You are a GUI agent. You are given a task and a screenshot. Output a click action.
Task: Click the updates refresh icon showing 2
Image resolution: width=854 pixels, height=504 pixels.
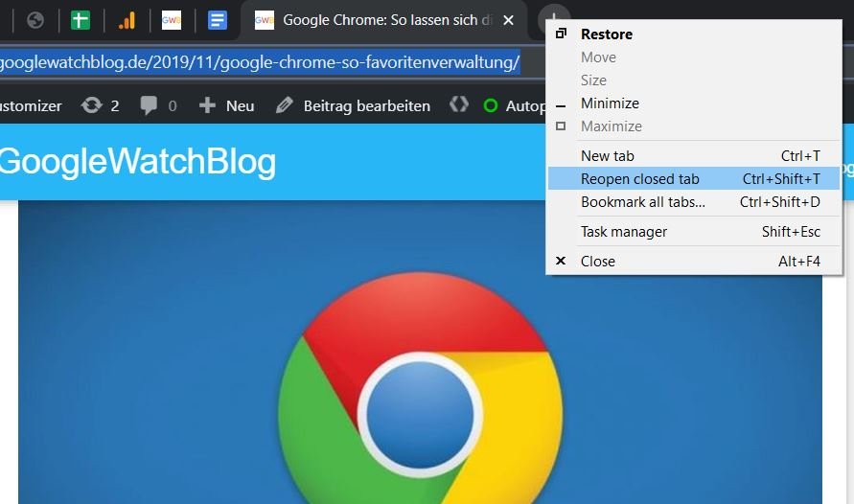pyautogui.click(x=91, y=105)
